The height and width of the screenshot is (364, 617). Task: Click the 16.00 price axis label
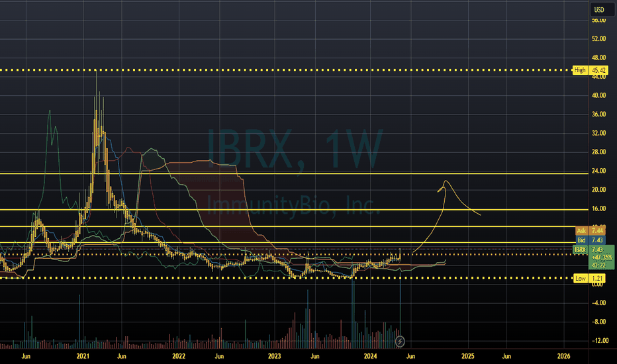(598, 208)
